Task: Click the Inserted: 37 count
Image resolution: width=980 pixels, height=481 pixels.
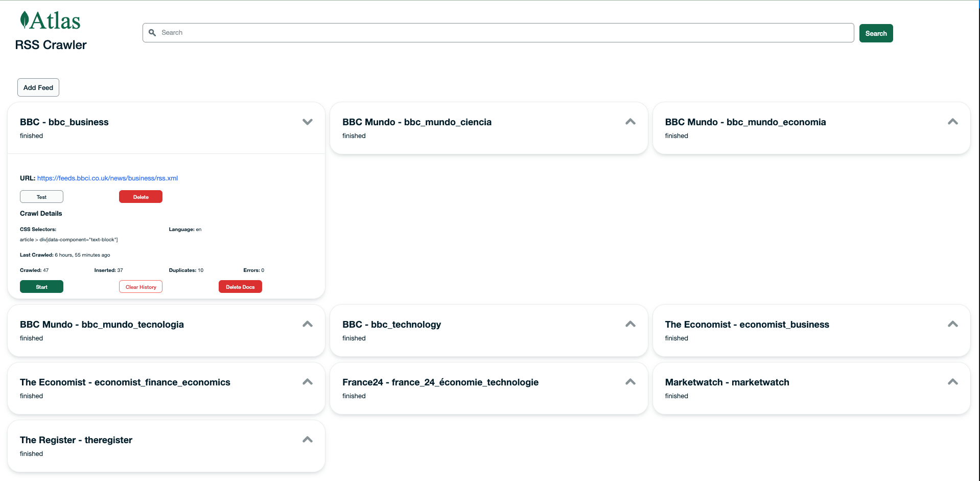Action: point(109,270)
